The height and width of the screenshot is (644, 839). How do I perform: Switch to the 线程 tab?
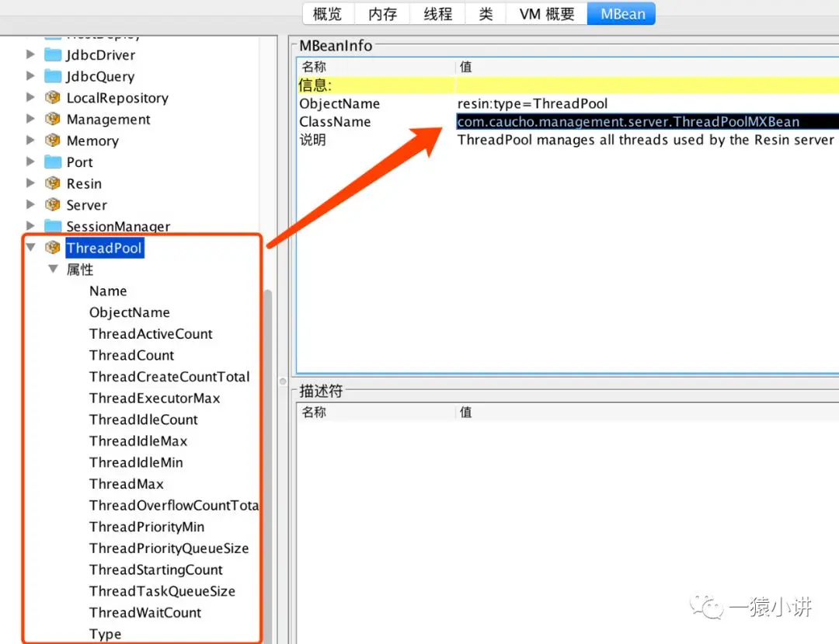[437, 13]
